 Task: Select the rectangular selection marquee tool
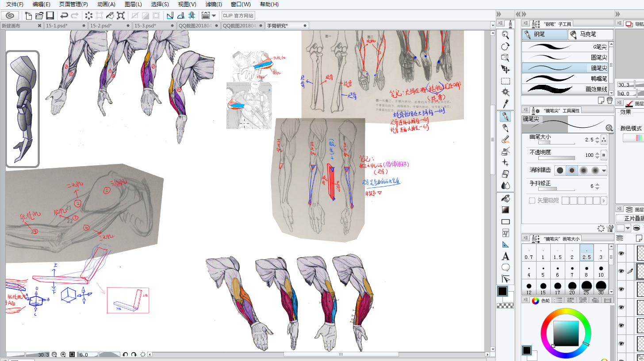505,81
